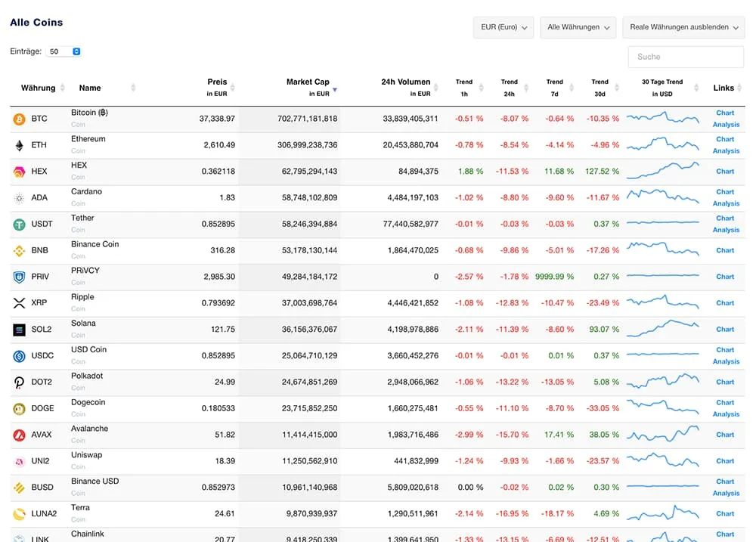Click the Dogecoin DOGE logo icon

tap(20, 409)
